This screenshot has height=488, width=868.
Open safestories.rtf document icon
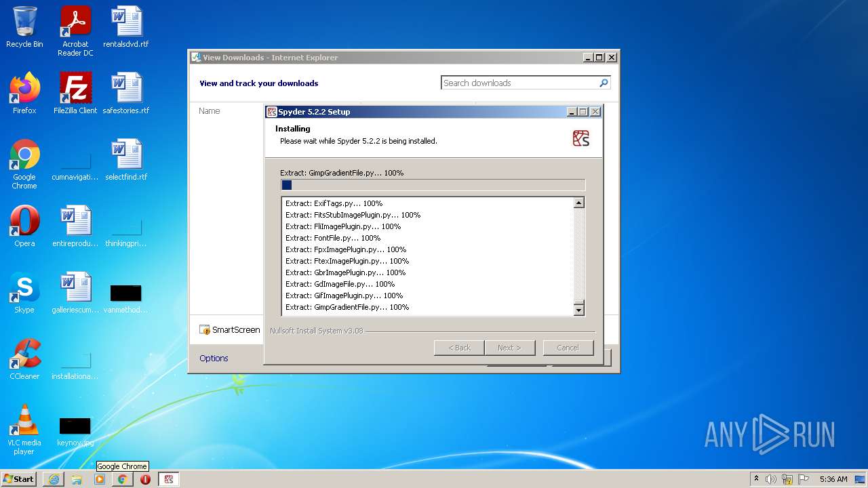coord(126,94)
